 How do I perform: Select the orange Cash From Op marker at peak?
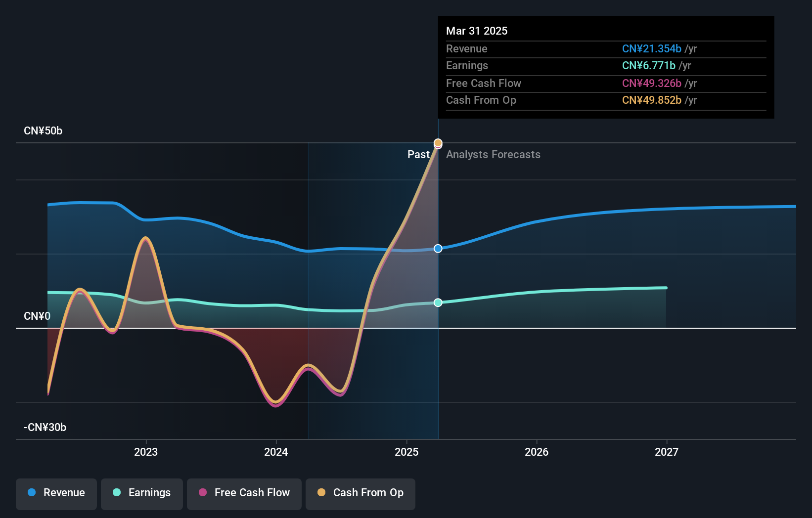tap(438, 143)
